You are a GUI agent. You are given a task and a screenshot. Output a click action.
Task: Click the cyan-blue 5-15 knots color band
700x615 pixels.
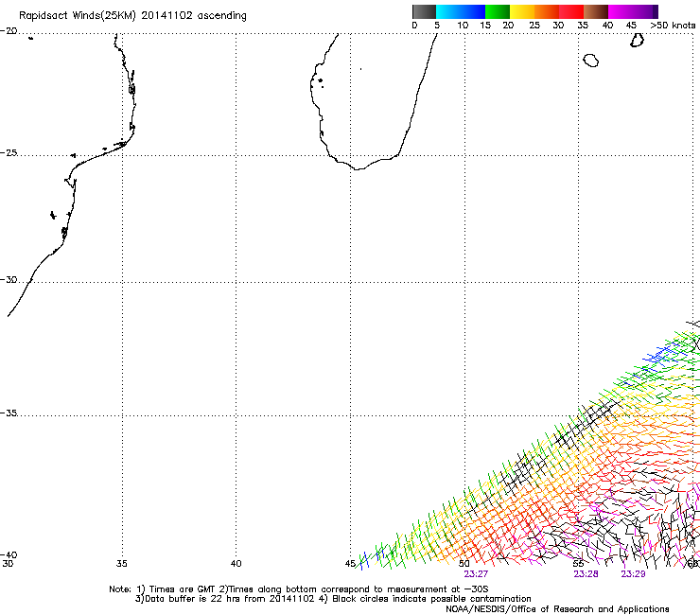[x=461, y=11]
